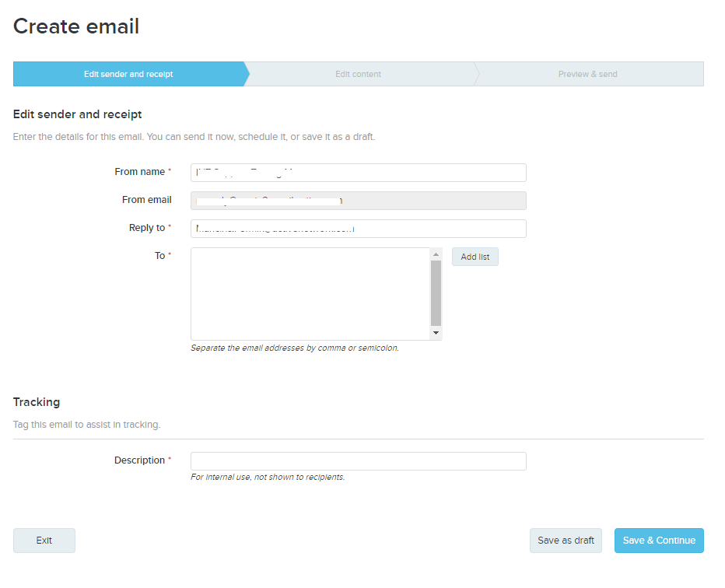Click the From name label
The width and height of the screenshot is (725, 588).
coord(139,172)
